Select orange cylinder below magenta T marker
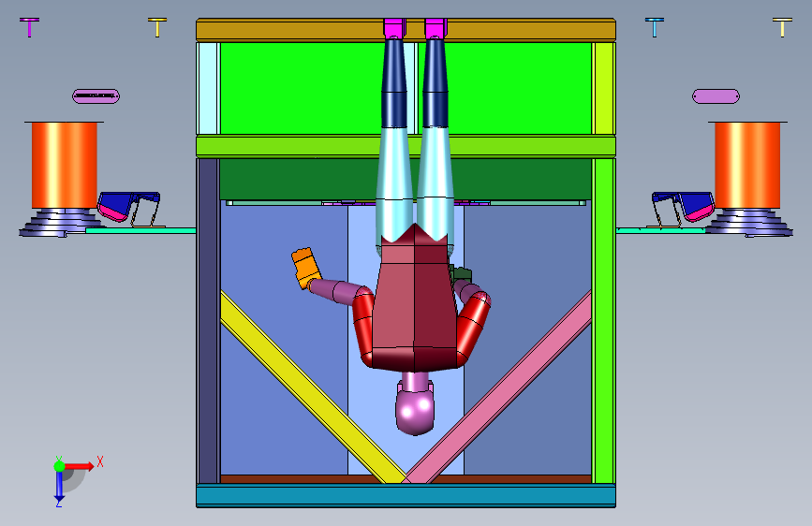 [65, 165]
